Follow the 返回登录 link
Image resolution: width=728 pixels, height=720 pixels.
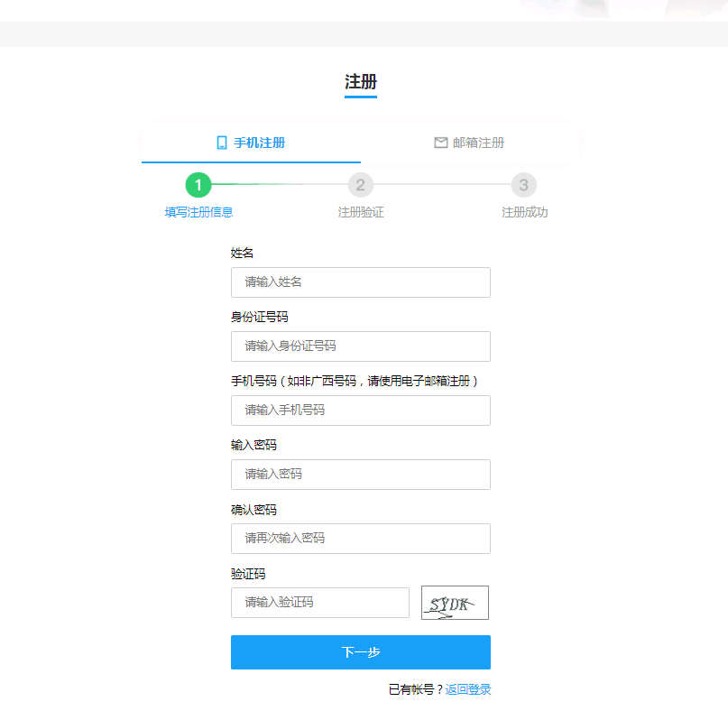tap(468, 689)
